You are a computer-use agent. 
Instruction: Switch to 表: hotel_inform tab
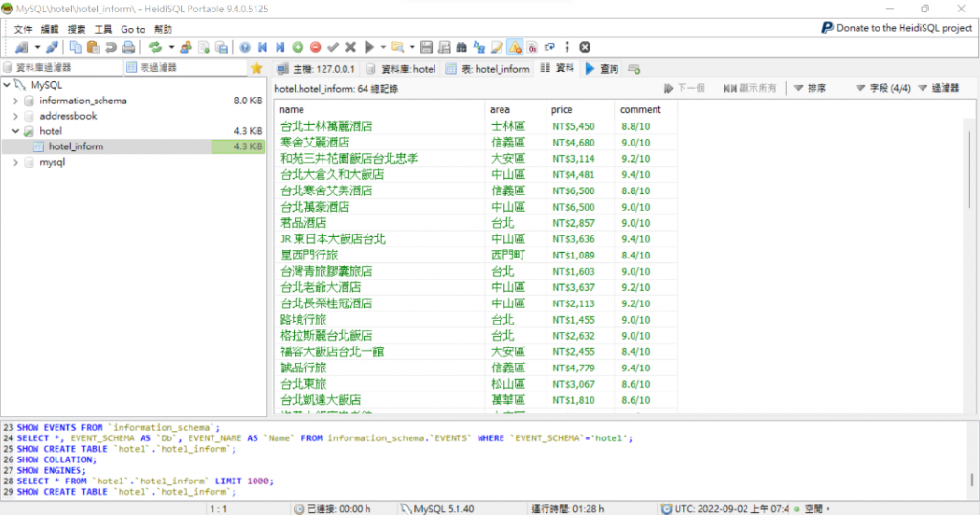point(487,69)
